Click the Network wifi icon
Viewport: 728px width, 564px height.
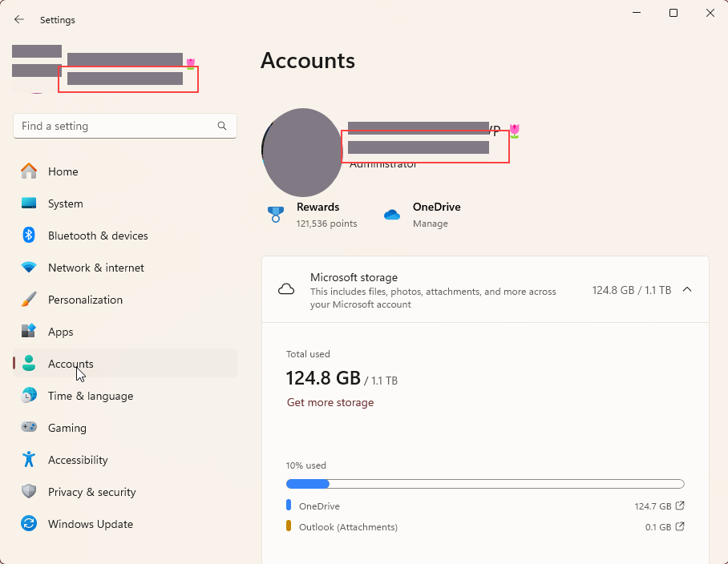29,267
